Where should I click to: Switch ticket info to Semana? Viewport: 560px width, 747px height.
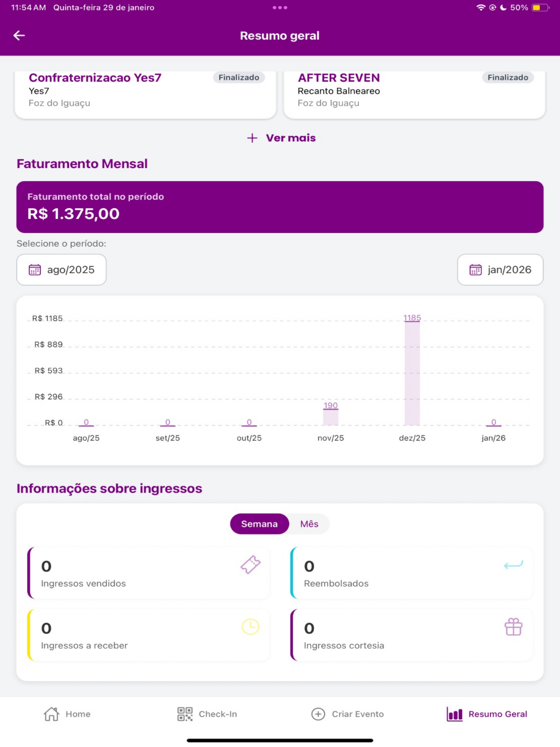(259, 524)
